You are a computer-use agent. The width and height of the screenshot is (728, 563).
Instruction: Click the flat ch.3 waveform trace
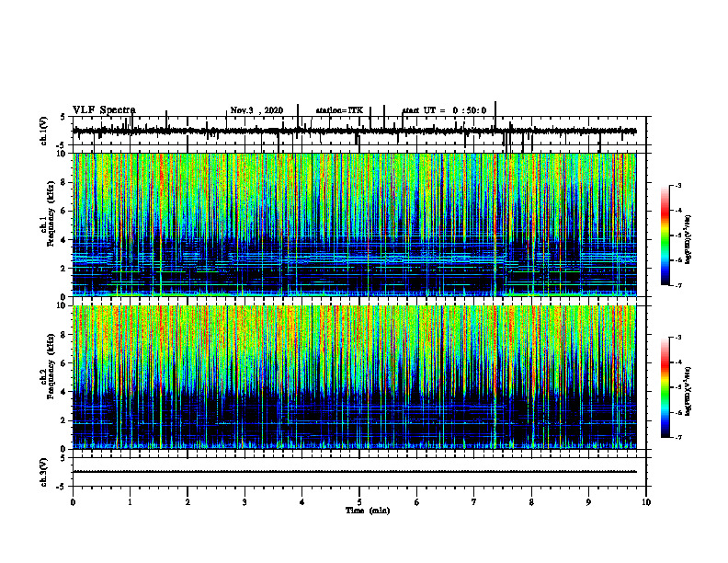354,472
